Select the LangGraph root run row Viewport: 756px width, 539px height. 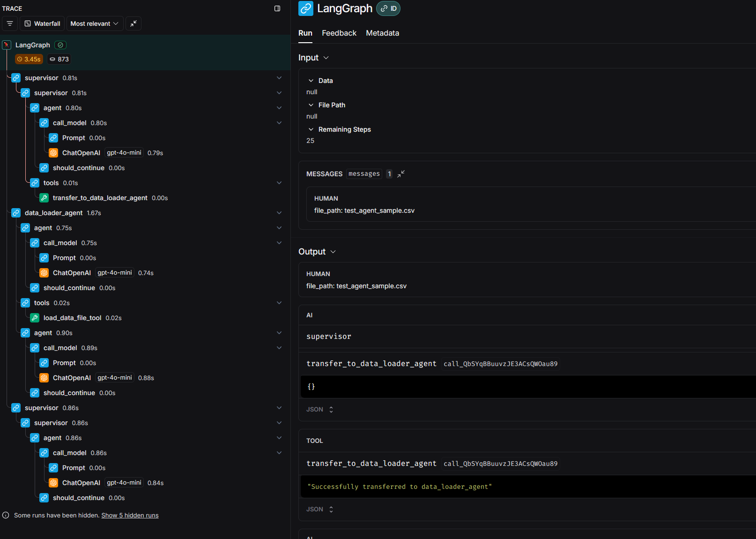(x=145, y=52)
